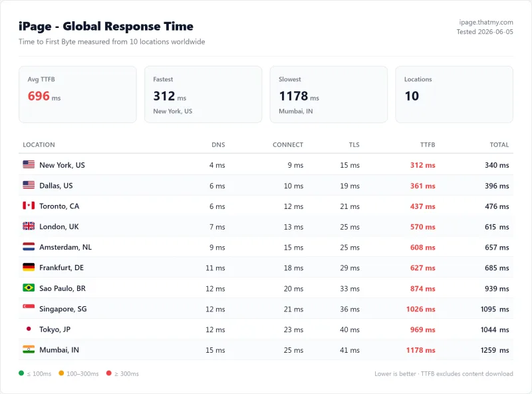The width and height of the screenshot is (532, 394).
Task: Click Sao Paulo's 874 ms TTFB value
Action: [x=423, y=288]
